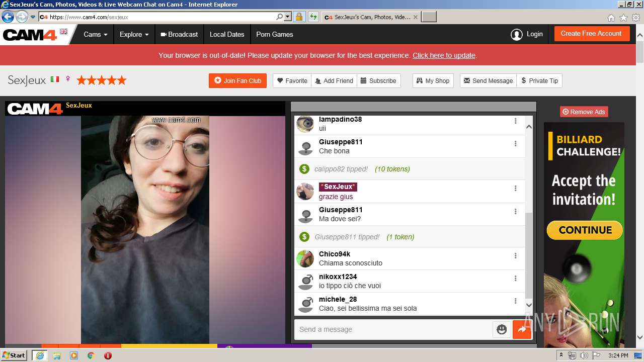This screenshot has height=362, width=644.
Task: Open recent pages dropdown next to Forward
Action: 33,17
